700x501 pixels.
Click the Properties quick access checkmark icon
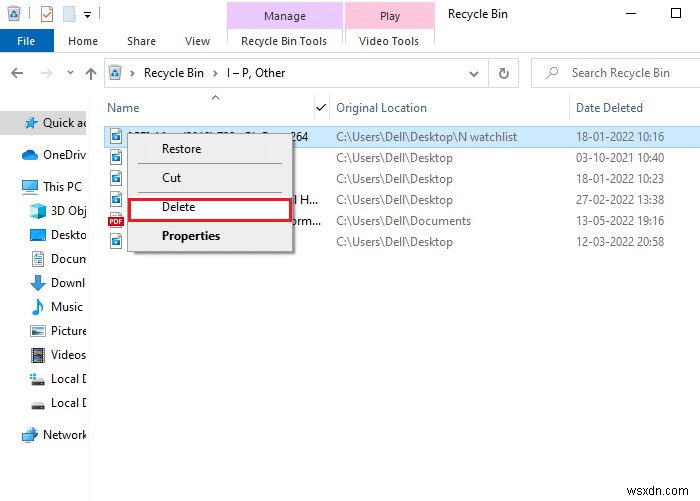point(46,14)
